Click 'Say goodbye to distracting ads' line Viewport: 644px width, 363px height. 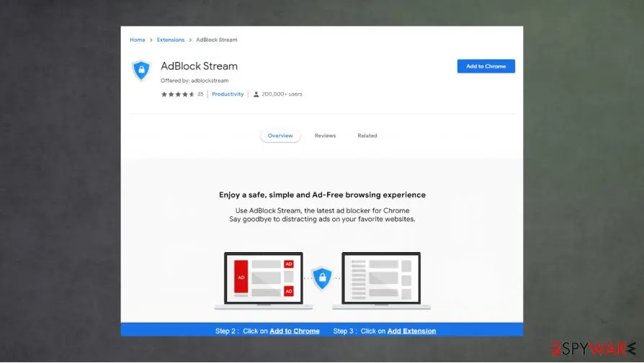coord(322,219)
